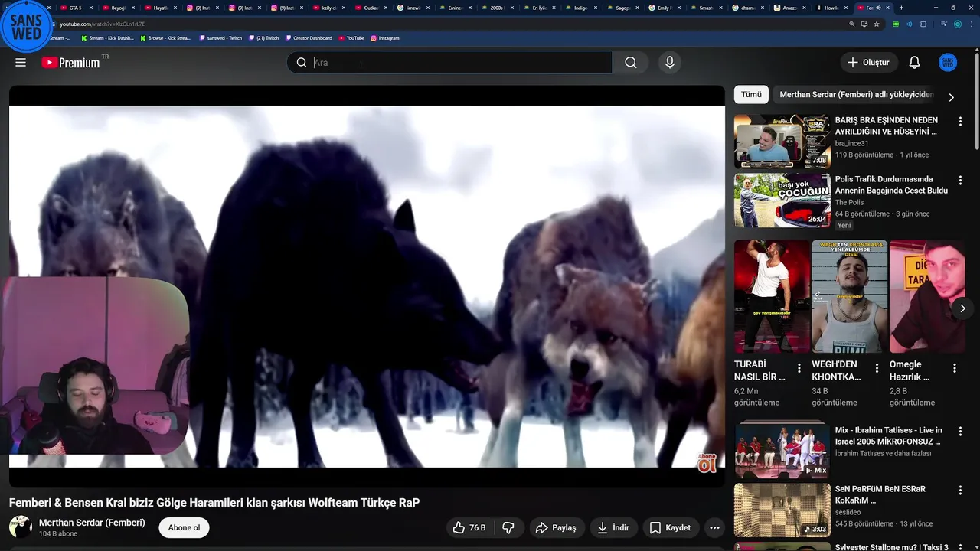
Task: Open 'Sylvester Stallone mu? | Taksi 3' title
Action: tap(891, 547)
